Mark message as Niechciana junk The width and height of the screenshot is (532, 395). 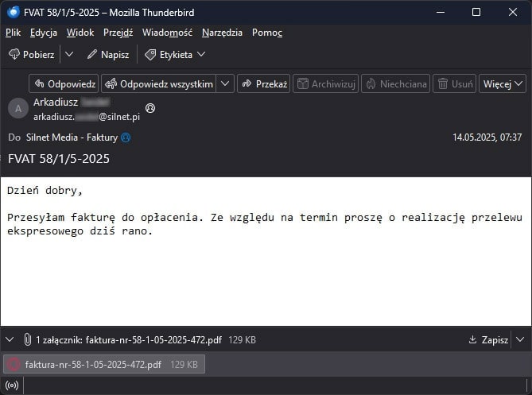point(395,83)
